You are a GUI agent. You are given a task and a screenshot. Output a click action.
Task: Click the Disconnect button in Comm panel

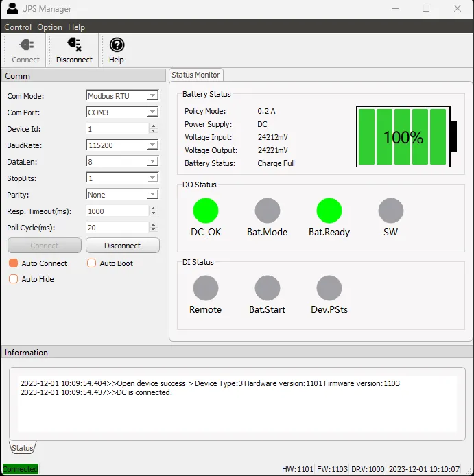tap(123, 246)
